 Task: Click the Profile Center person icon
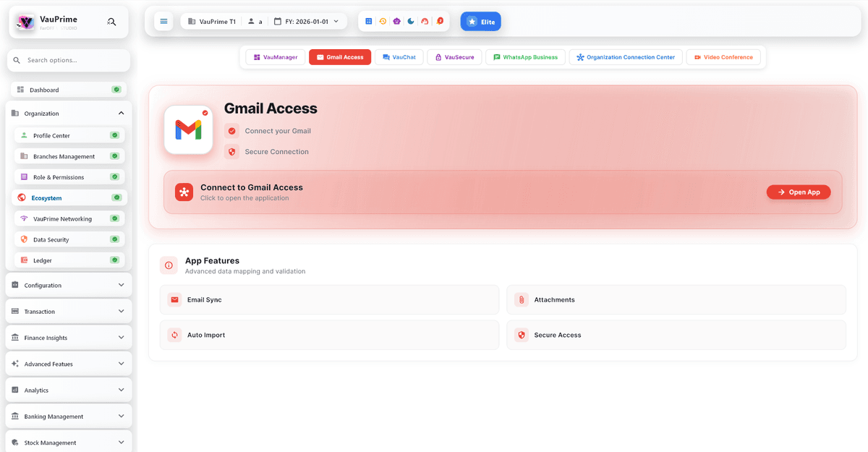[24, 135]
